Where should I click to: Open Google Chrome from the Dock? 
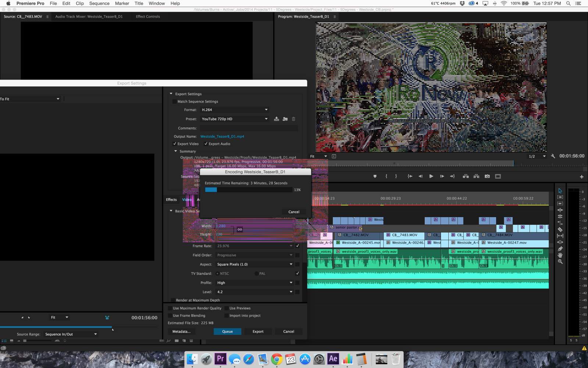(x=277, y=359)
